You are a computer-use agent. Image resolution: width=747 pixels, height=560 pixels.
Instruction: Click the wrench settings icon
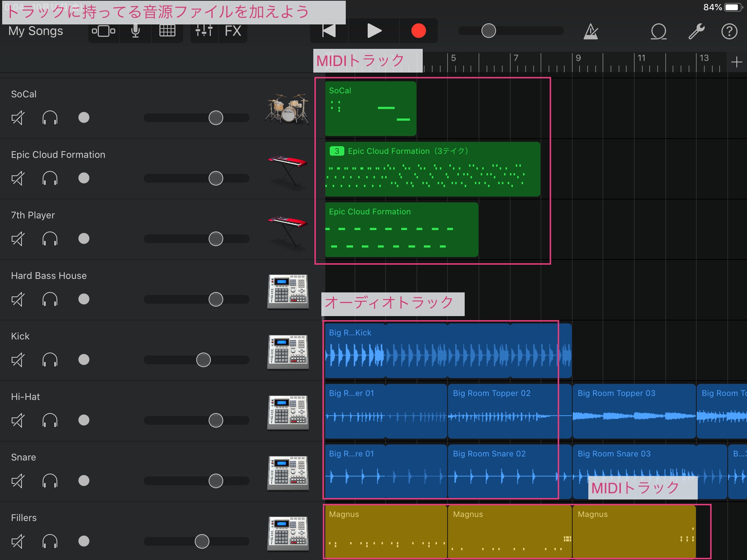click(x=696, y=31)
